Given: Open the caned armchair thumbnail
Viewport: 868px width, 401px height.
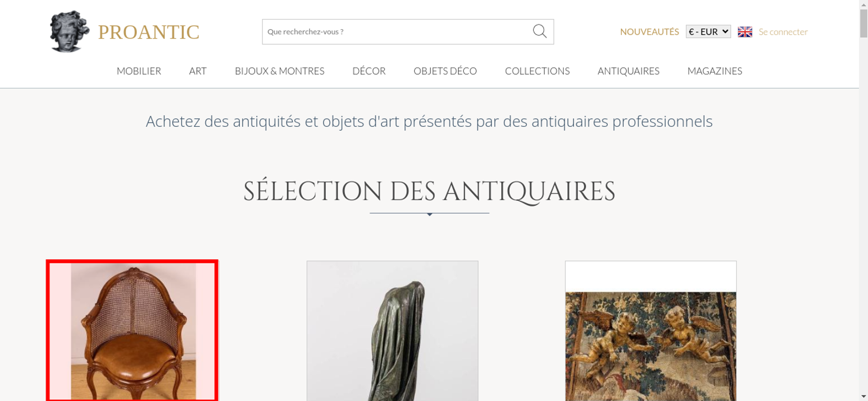Looking at the screenshot, I should point(132,331).
